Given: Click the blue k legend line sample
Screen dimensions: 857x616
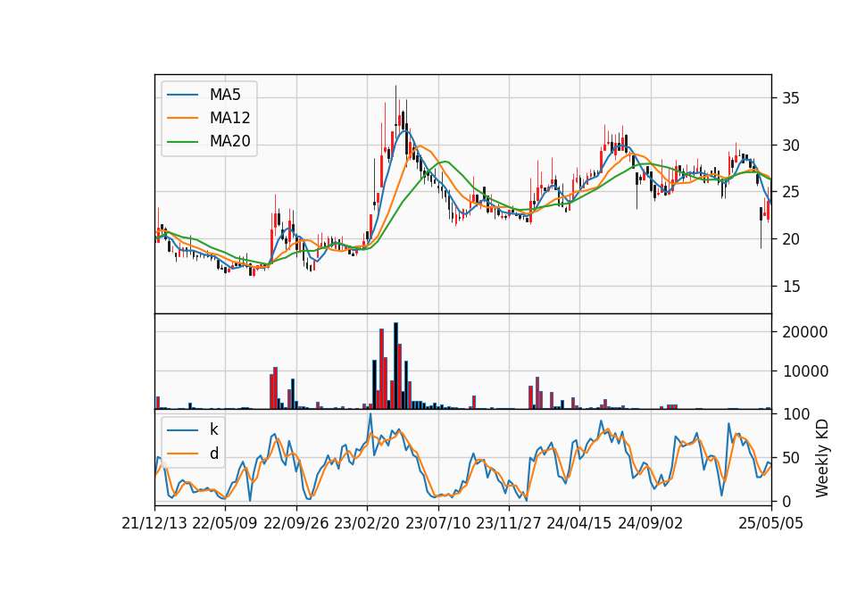Looking at the screenshot, I should coord(182,429).
